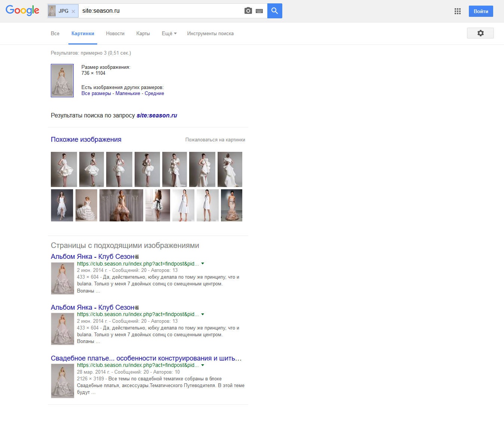The height and width of the screenshot is (426, 504).
Task: Open green arrow menu of second Альбом Янка URL
Action: pos(203,315)
